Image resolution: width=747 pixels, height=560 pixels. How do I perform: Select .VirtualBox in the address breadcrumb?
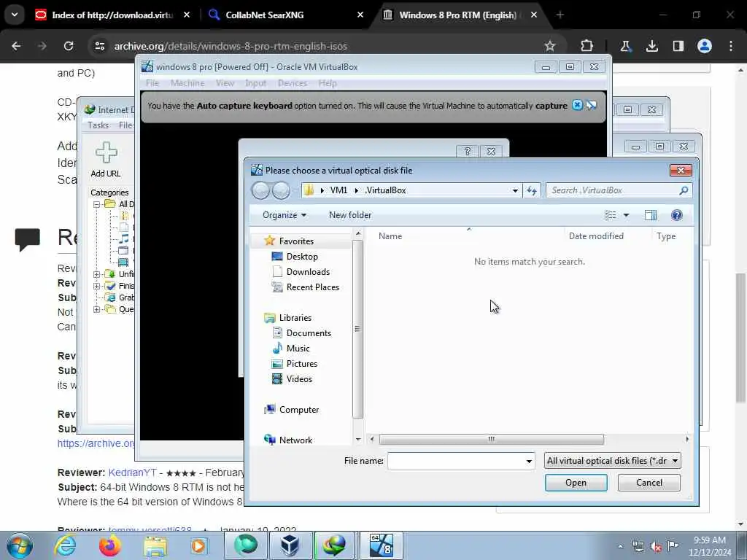point(385,190)
